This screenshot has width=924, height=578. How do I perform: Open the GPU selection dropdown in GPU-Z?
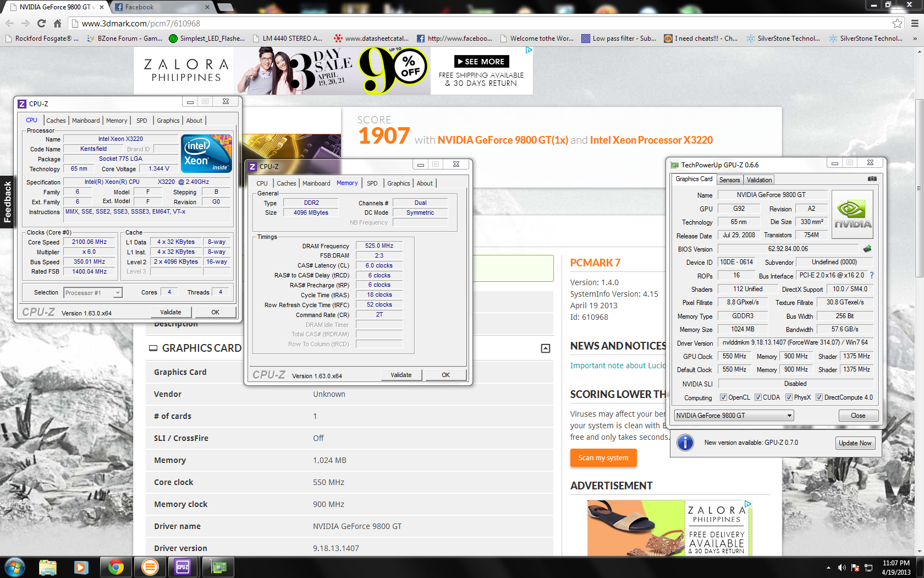tap(734, 416)
